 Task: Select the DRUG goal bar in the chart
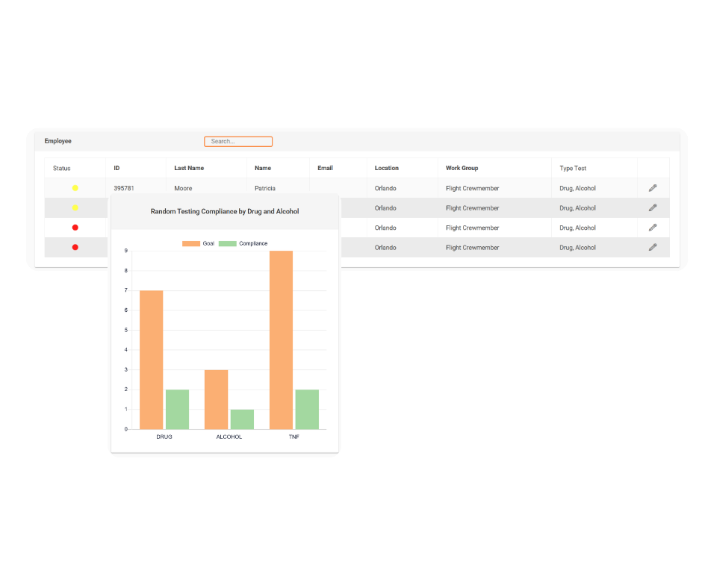(152, 358)
